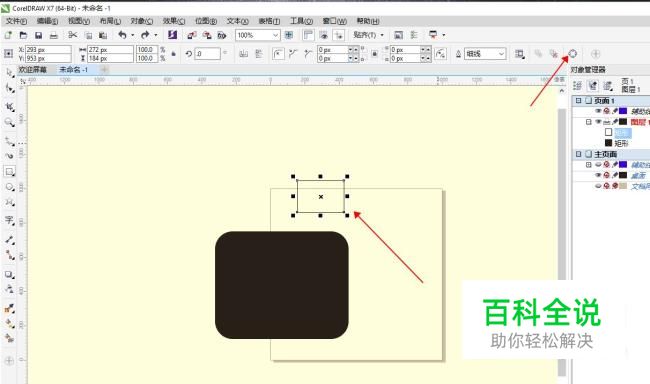This screenshot has width=650, height=384.
Task: Click black color swatch of 图层 1
Action: pyautogui.click(x=623, y=122)
